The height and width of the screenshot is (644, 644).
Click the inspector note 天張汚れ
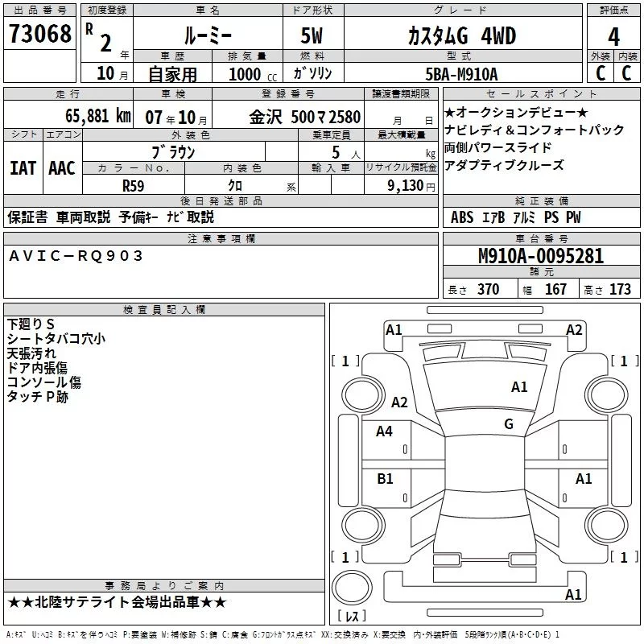pos(31,353)
